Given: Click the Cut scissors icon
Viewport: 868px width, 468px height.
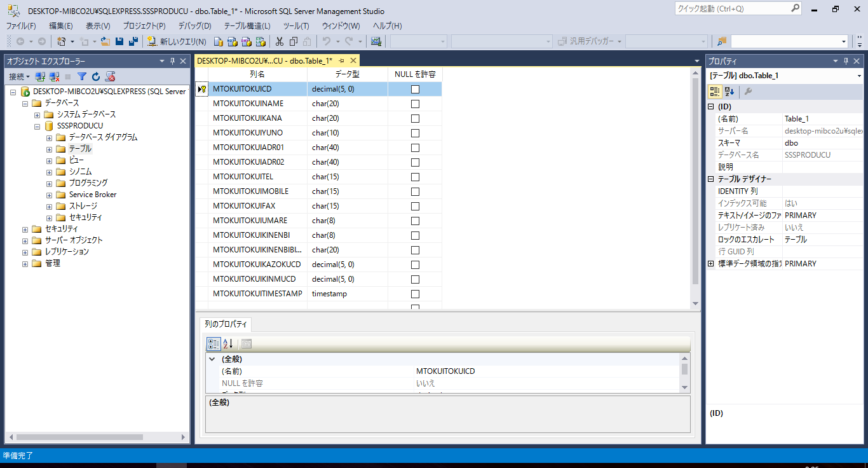Looking at the screenshot, I should coord(279,41).
